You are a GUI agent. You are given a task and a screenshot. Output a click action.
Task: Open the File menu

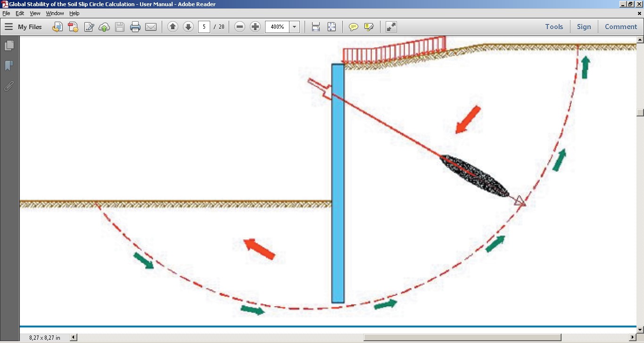pos(6,13)
